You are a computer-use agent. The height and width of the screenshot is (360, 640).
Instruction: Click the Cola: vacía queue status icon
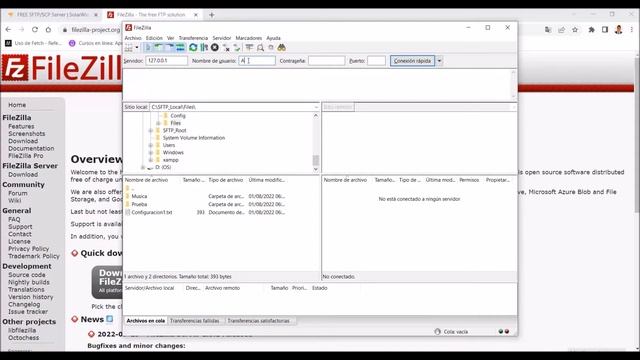pyautogui.click(x=438, y=331)
